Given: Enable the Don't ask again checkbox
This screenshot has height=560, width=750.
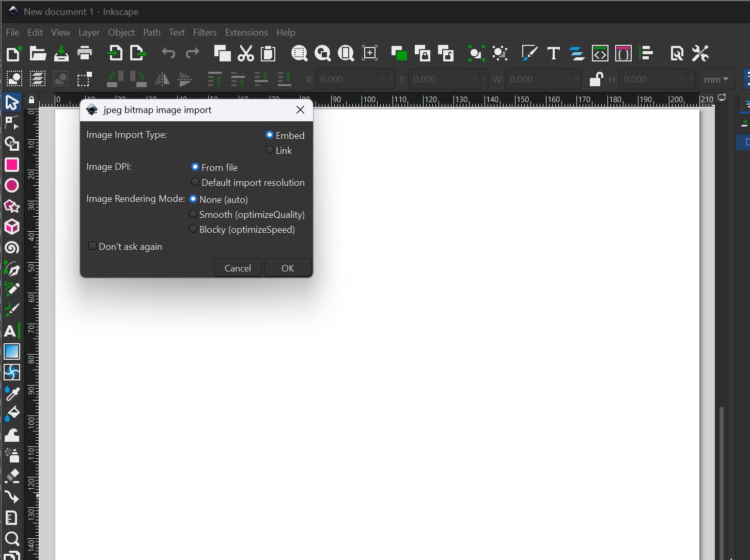Looking at the screenshot, I should coord(92,246).
